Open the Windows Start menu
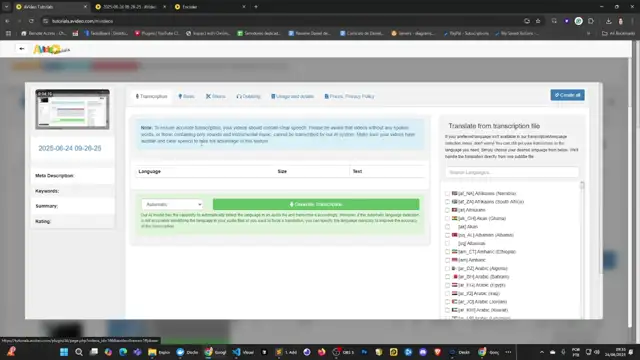Screen dimensions: 640x360 64,352
